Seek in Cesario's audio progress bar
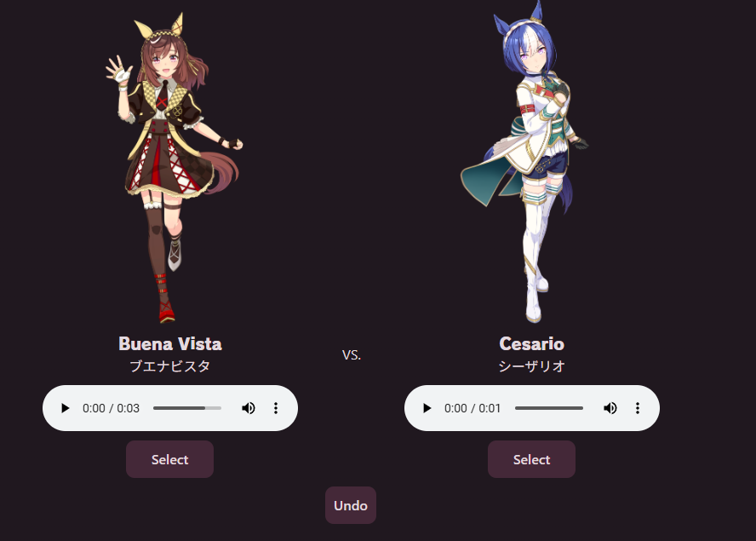The image size is (756, 541). pos(548,408)
